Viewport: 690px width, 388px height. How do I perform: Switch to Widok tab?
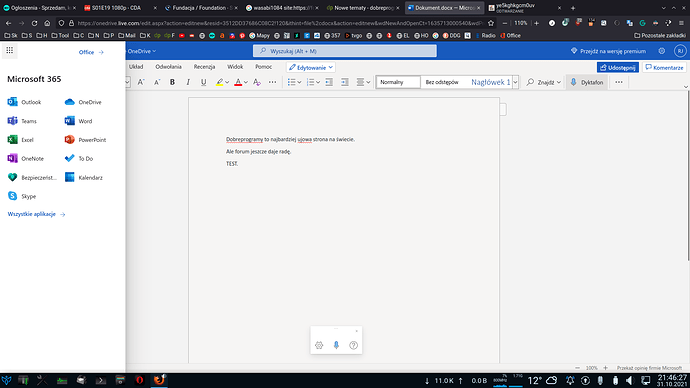[235, 67]
